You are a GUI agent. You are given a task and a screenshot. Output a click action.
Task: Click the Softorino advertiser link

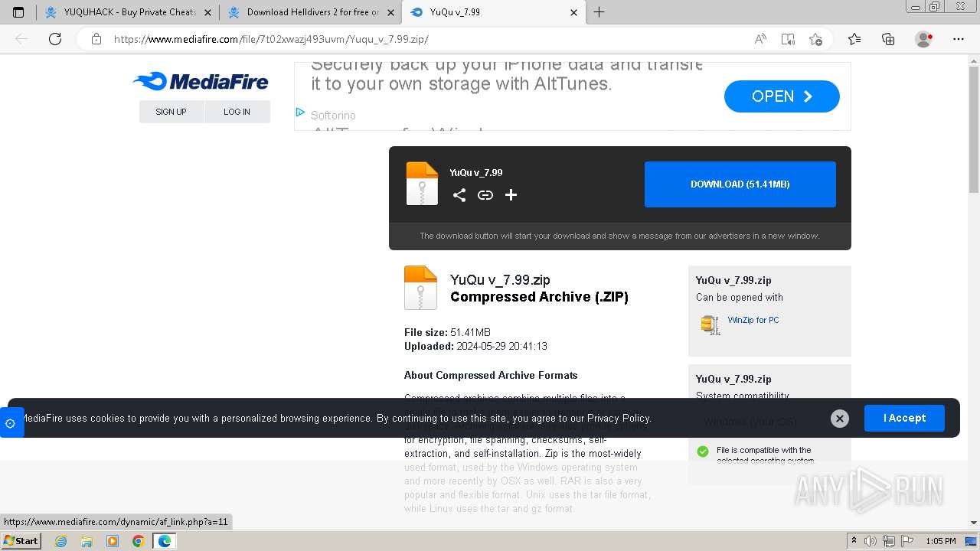333,116
